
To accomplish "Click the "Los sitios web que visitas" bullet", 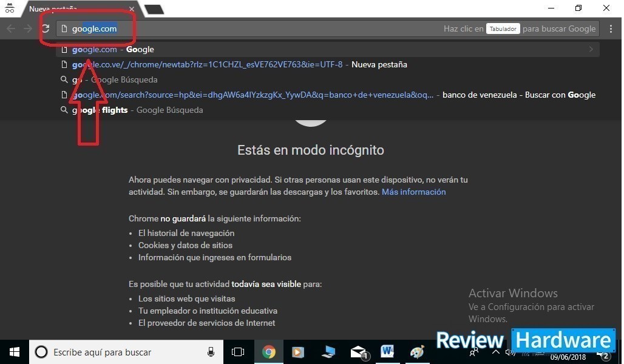I will (x=186, y=298).
